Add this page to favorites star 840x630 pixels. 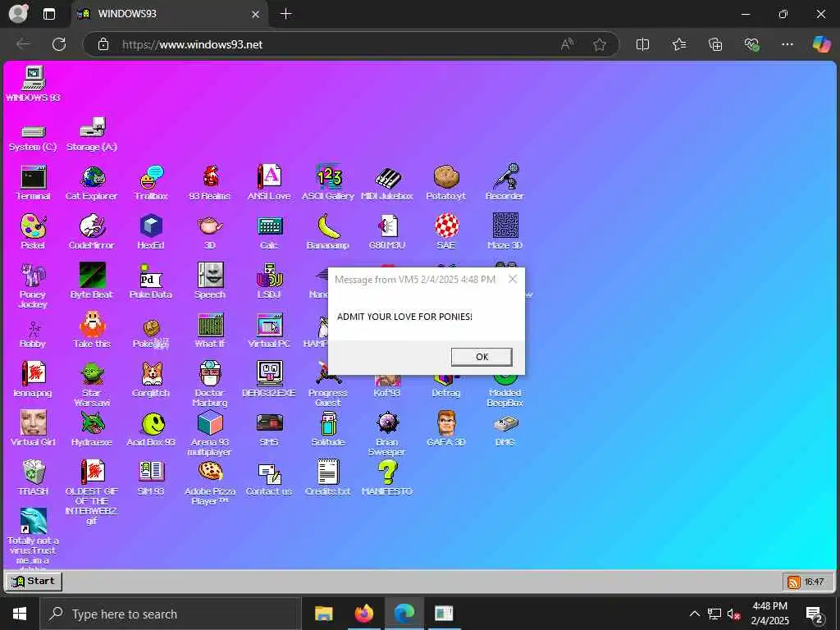tap(600, 44)
